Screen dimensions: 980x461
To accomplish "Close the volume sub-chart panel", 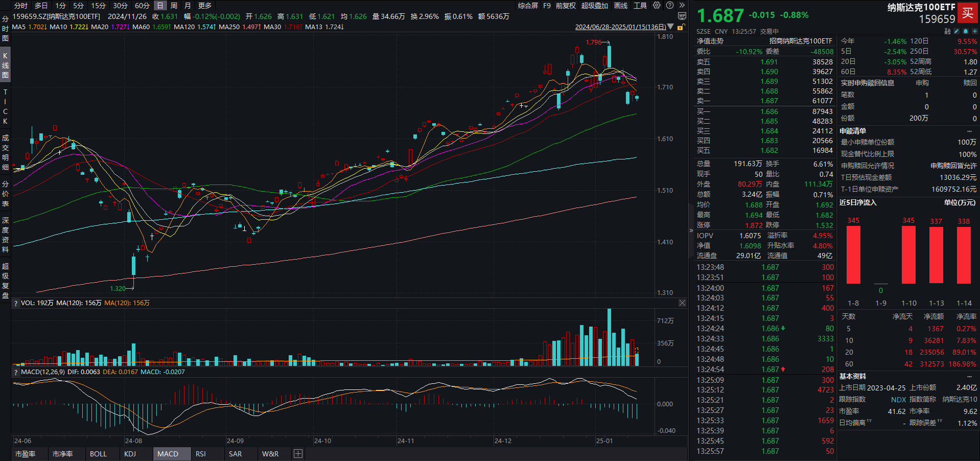I will [682, 303].
